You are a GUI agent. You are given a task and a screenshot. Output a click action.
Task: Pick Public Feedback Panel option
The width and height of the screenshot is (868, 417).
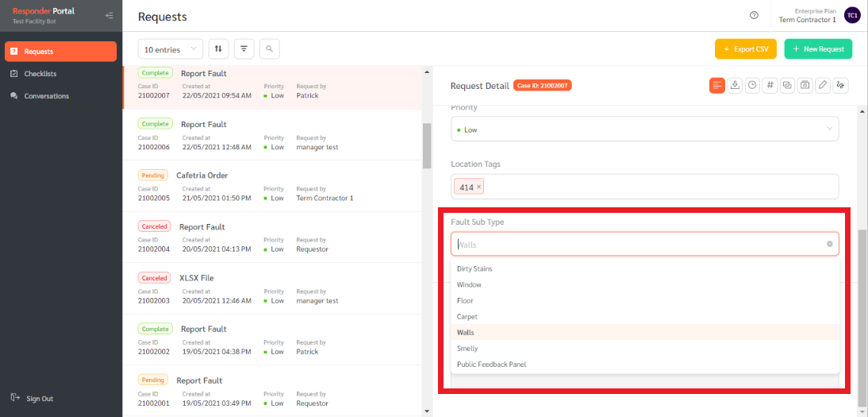[x=646, y=365]
